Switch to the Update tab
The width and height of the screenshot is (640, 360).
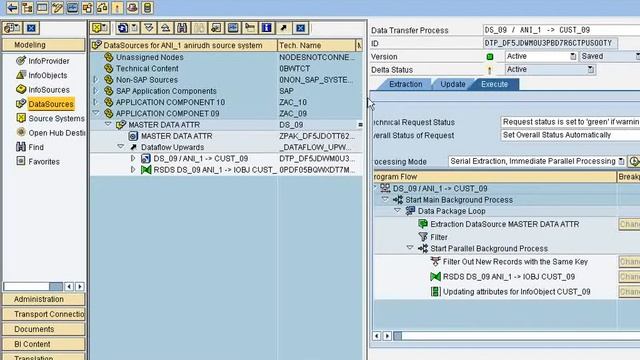click(x=453, y=84)
